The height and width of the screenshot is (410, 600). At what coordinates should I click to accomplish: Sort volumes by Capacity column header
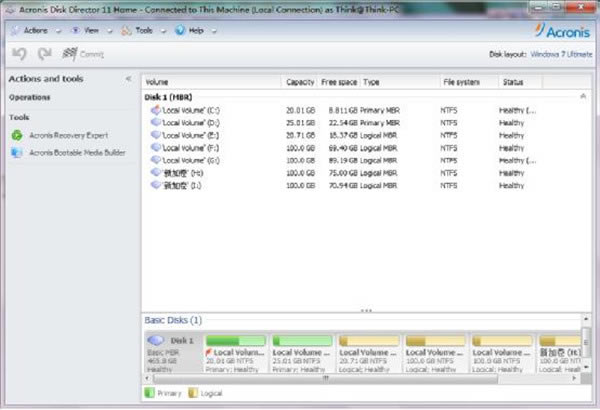click(300, 81)
